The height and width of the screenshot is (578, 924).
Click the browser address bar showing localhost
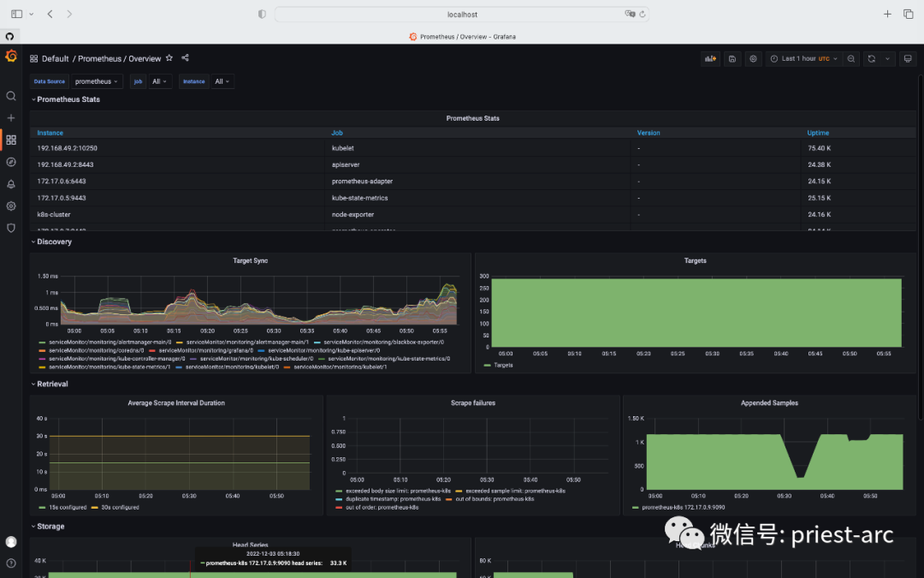[462, 14]
